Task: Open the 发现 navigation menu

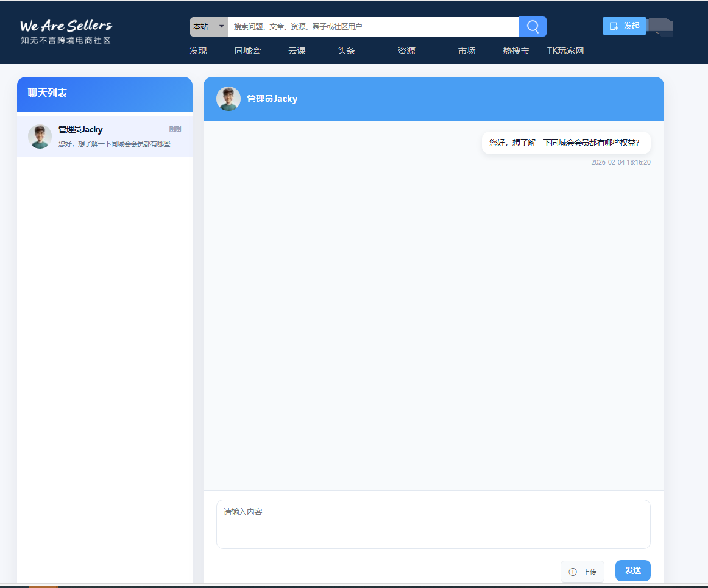Action: [198, 51]
